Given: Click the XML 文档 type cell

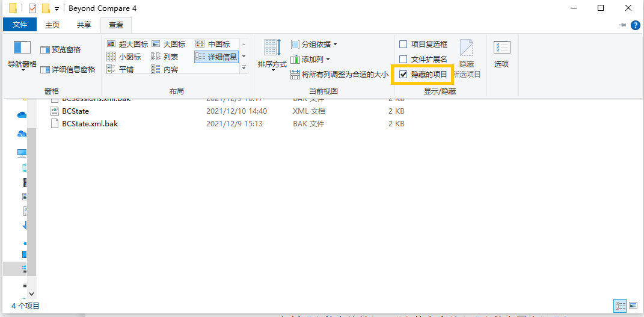Looking at the screenshot, I should (309, 111).
